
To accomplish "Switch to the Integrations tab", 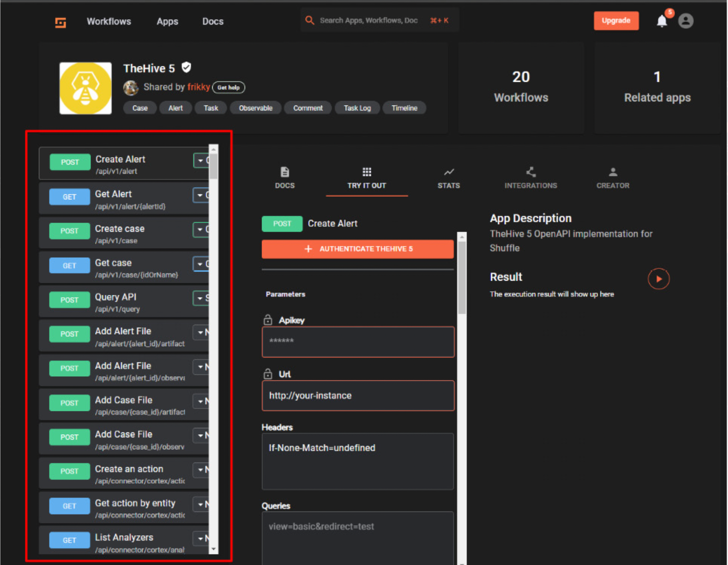I will [x=530, y=178].
